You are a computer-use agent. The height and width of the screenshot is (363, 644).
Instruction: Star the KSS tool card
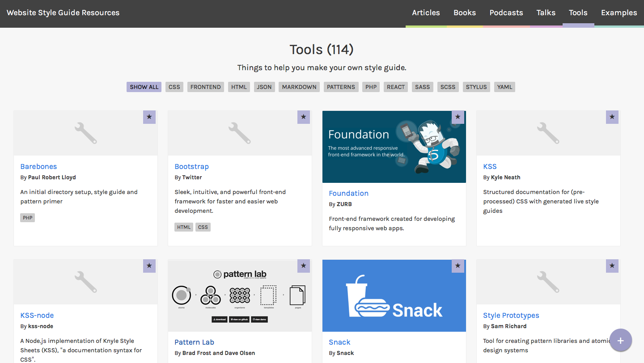click(612, 117)
